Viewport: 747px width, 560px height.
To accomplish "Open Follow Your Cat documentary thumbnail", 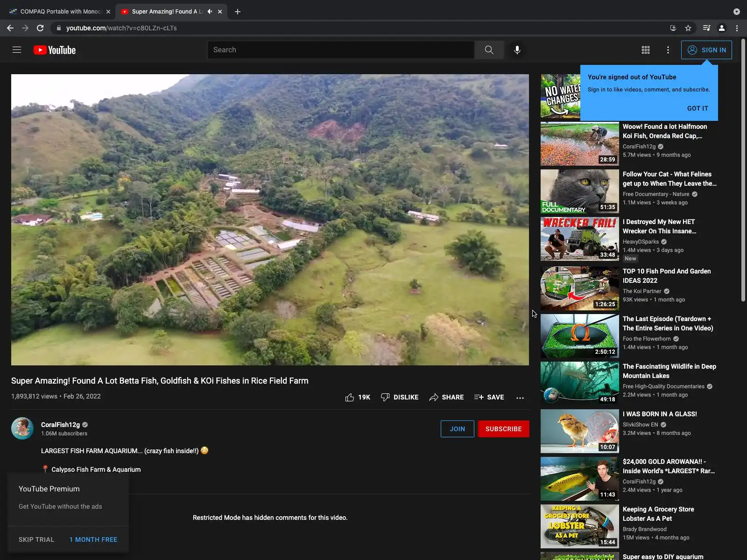I will coord(580,191).
